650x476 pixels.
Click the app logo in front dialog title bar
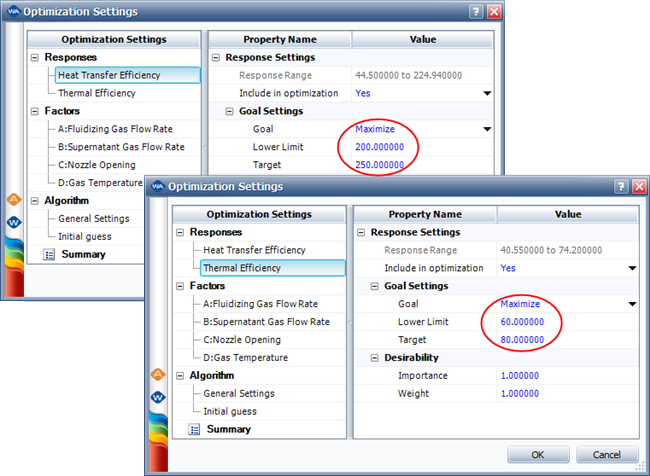(x=155, y=187)
